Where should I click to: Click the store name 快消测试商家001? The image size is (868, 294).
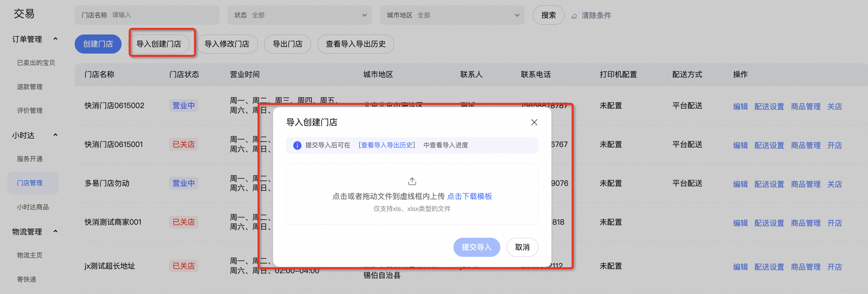tap(113, 222)
